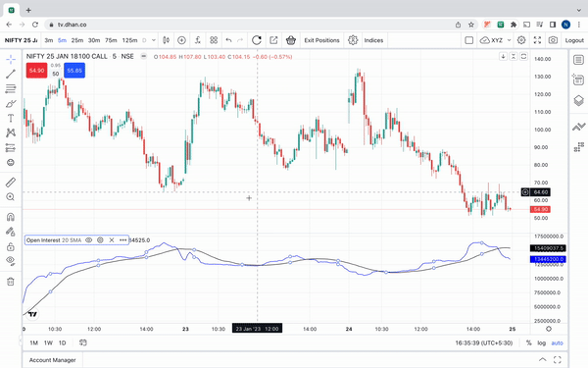Open the long position forecasting tool
The image size is (588, 368).
[x=11, y=147]
